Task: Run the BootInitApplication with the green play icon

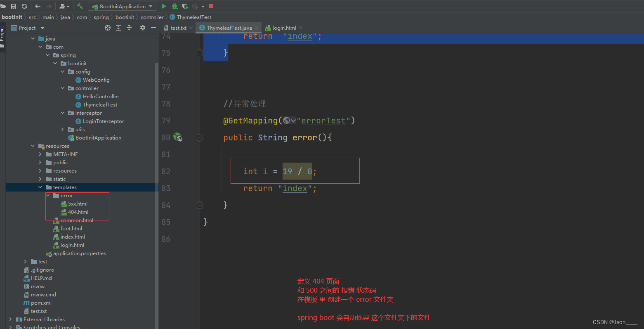Action: pyautogui.click(x=164, y=6)
